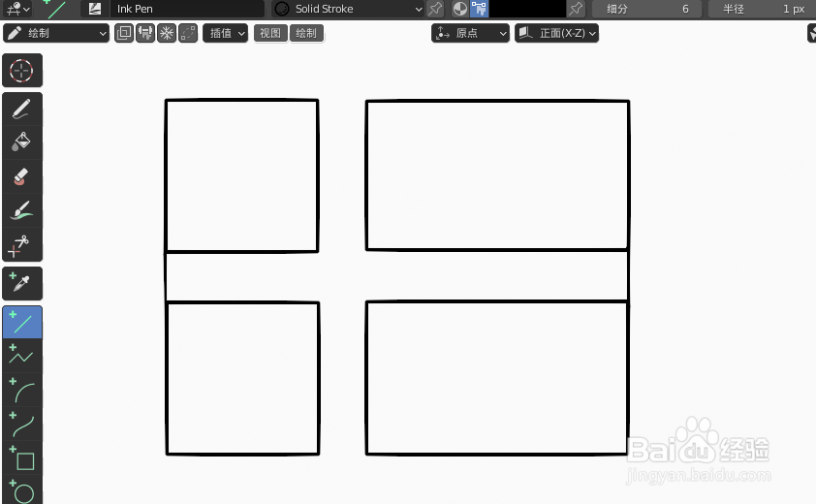Open the 绘制 mode dropdown
816x504 pixels.
[56, 33]
